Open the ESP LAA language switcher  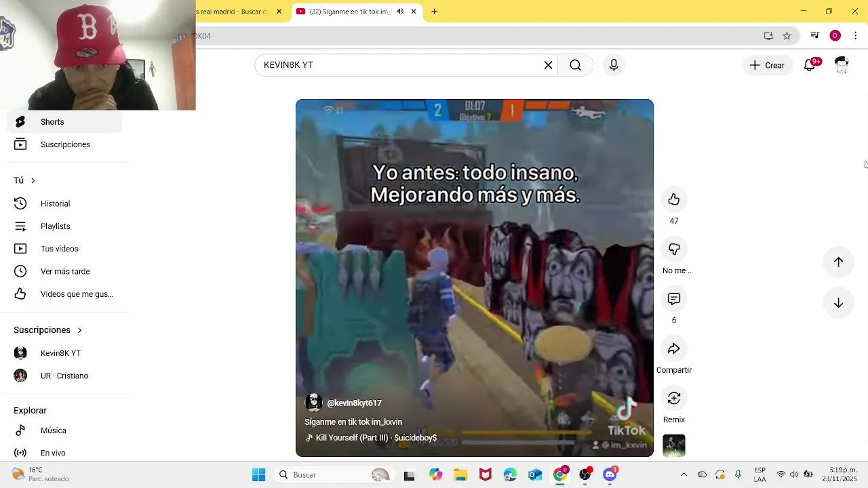tap(760, 474)
